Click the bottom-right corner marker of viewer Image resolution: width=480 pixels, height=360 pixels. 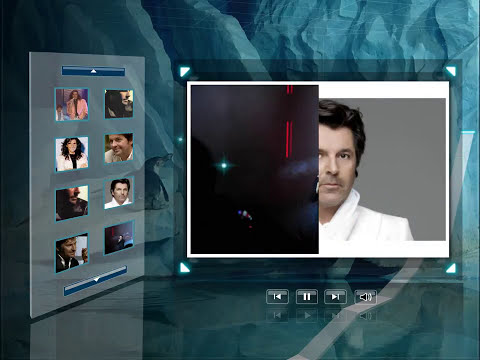451,268
